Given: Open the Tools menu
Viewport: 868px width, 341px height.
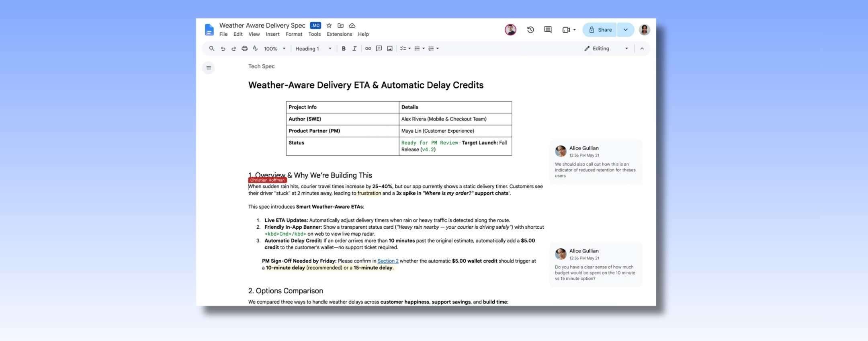Looking at the screenshot, I should point(314,34).
